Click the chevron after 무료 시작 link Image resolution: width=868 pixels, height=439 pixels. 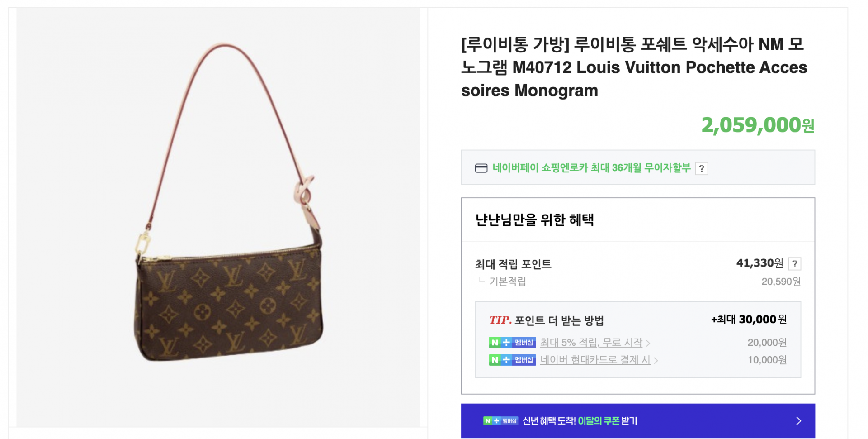tap(648, 343)
